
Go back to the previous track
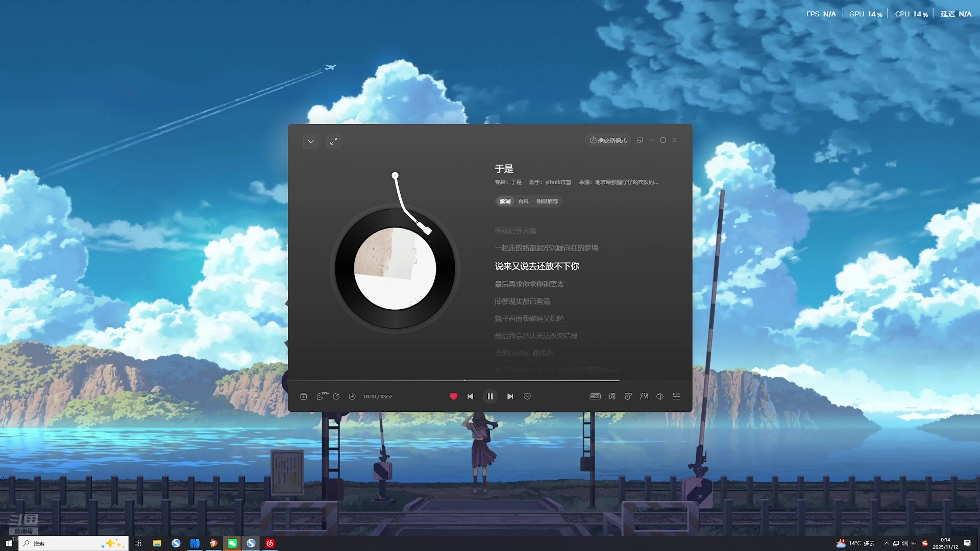(x=470, y=396)
